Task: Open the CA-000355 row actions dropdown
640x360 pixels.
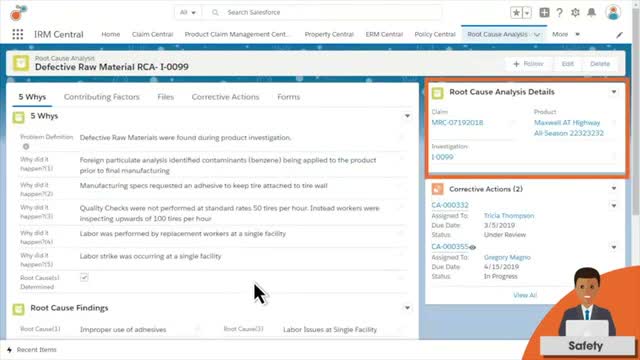Action: pyautogui.click(x=614, y=247)
